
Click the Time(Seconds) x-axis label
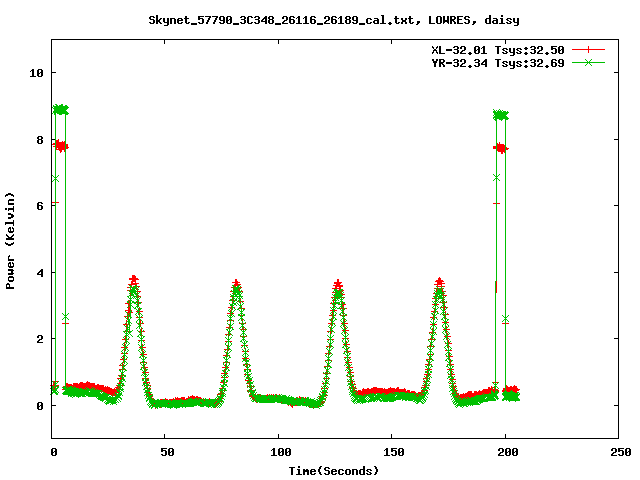pos(335,470)
